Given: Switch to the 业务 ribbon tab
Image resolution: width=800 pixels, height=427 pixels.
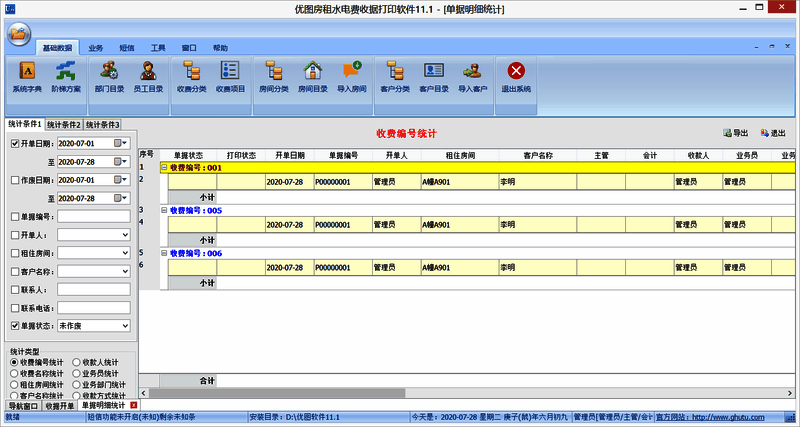Looking at the screenshot, I should click(x=96, y=47).
